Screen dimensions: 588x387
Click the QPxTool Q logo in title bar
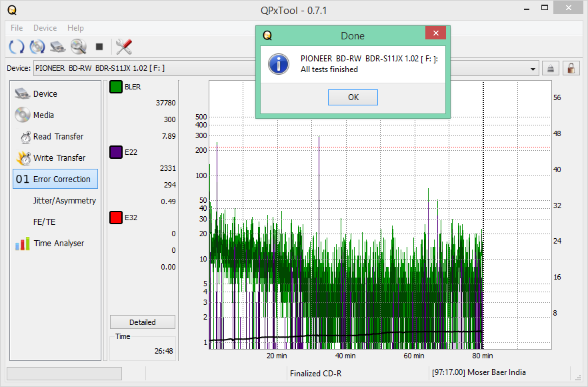[x=12, y=10]
